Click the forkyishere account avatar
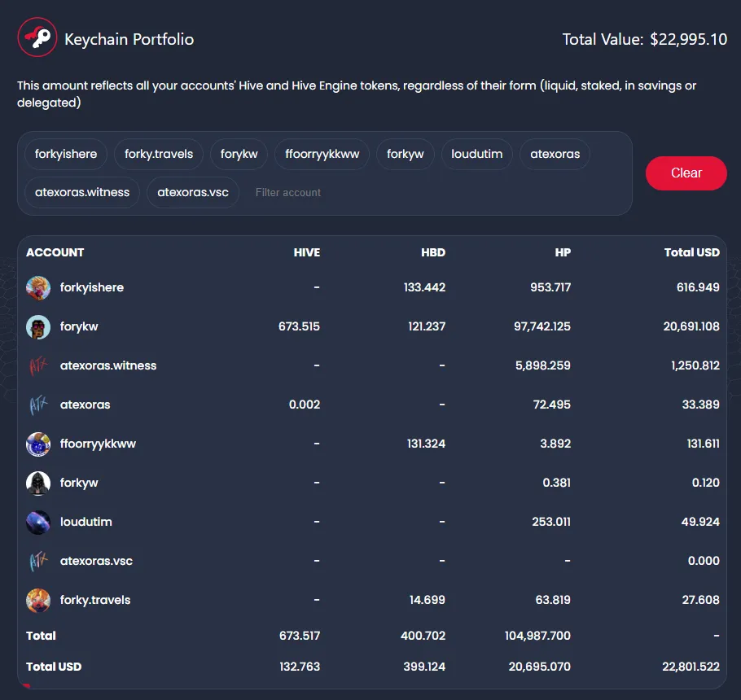The width and height of the screenshot is (741, 700). click(x=38, y=287)
